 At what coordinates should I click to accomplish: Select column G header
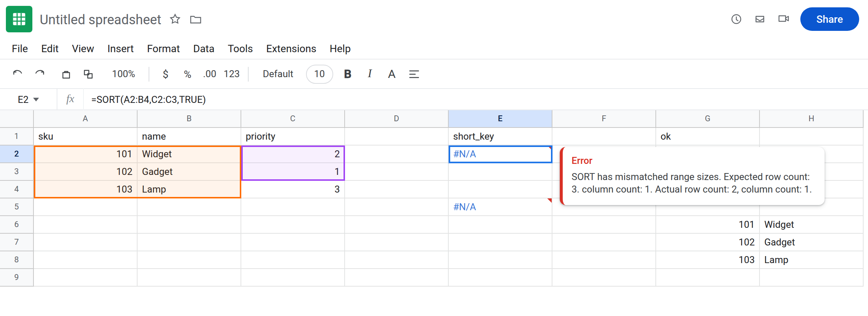coord(708,118)
